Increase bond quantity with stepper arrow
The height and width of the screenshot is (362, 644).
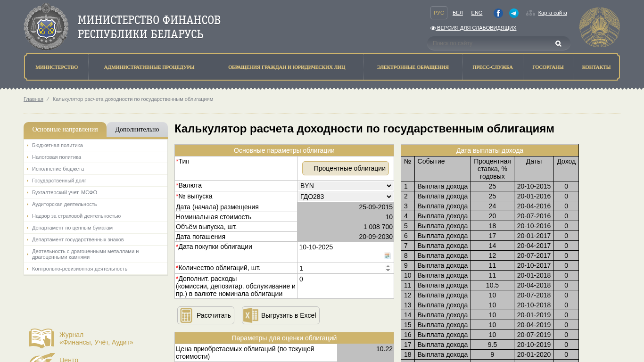point(388,266)
